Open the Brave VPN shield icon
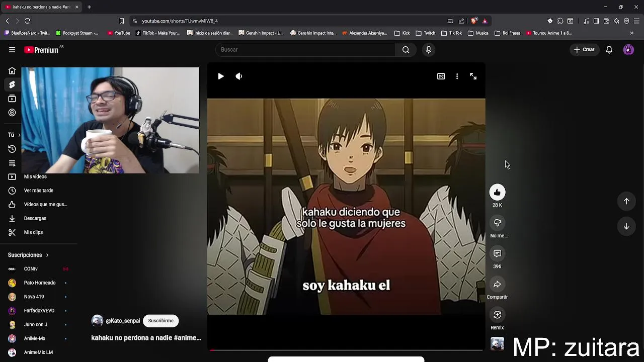Viewport: 644px width, 362px height. pyautogui.click(x=626, y=21)
